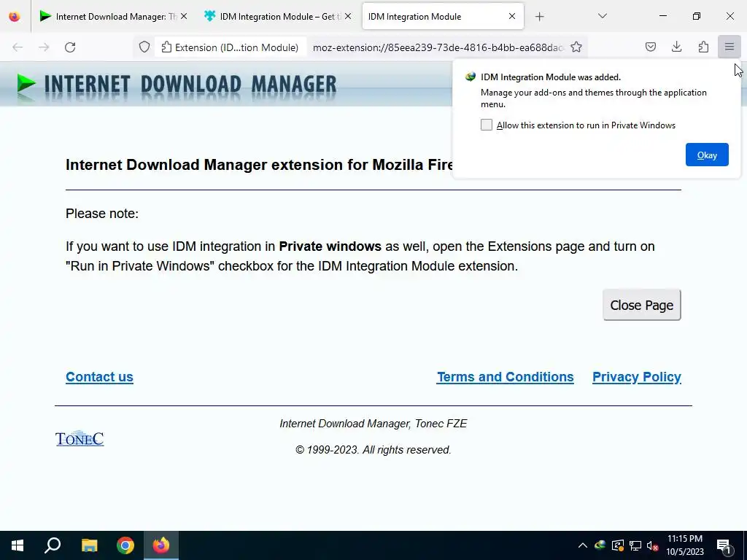Viewport: 747px width, 560px height.
Task: Open the notification center icon
Action: pyautogui.click(x=724, y=545)
